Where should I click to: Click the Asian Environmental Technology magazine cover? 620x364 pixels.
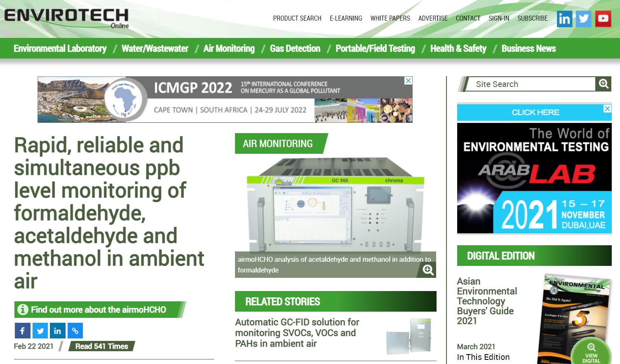(x=575, y=318)
